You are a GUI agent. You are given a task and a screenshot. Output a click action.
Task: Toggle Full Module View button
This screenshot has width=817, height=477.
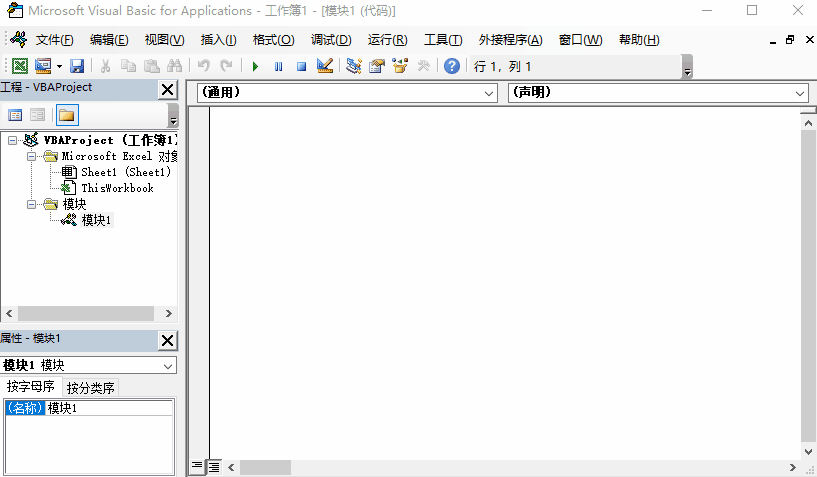click(x=214, y=467)
